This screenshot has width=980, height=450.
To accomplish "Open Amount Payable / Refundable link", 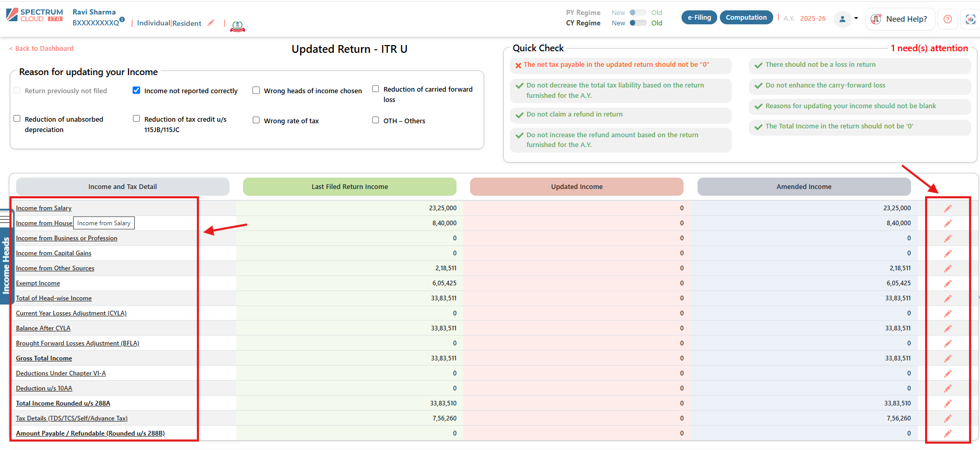I will [x=90, y=433].
